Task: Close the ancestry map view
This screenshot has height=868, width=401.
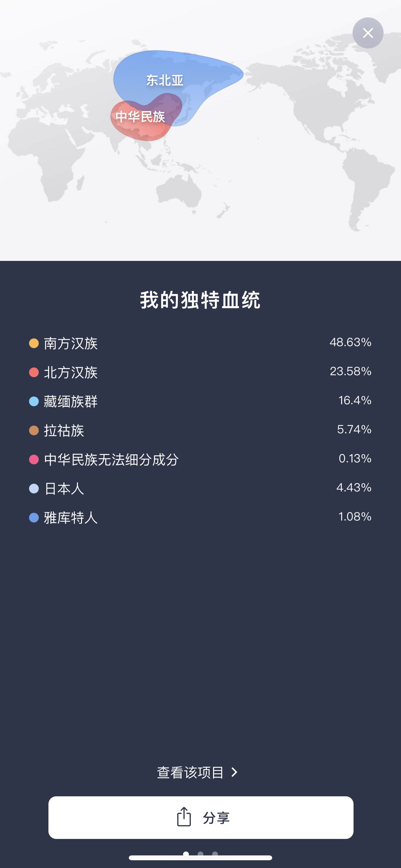Action: [x=368, y=33]
